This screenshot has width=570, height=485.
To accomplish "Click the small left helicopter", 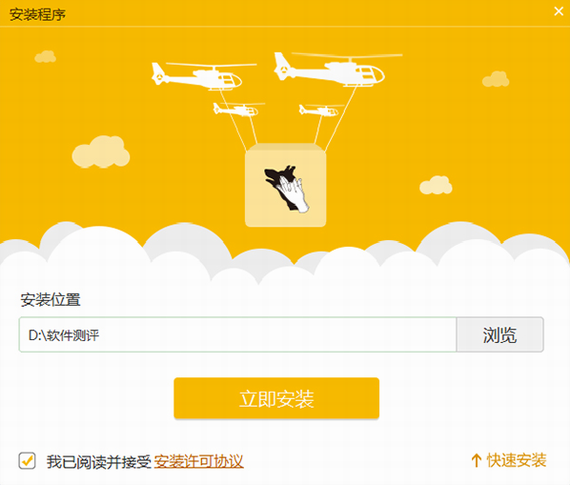I will (x=238, y=109).
